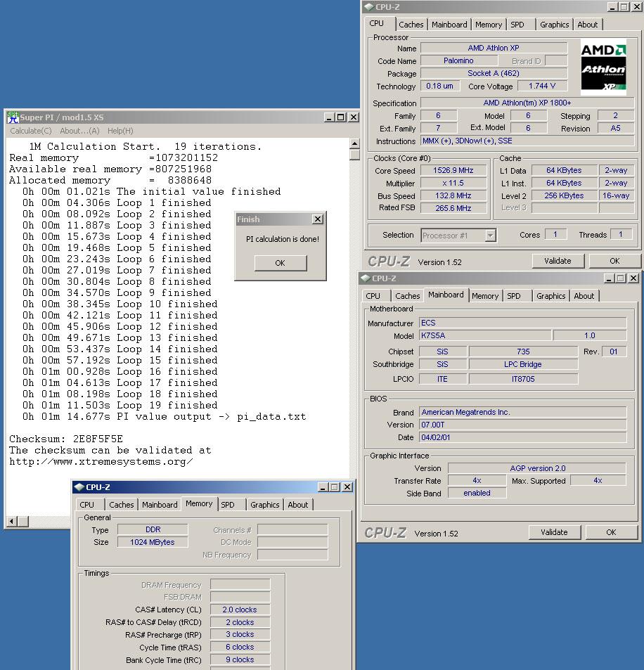Click the Manufacturer value ECS

[x=522, y=323]
